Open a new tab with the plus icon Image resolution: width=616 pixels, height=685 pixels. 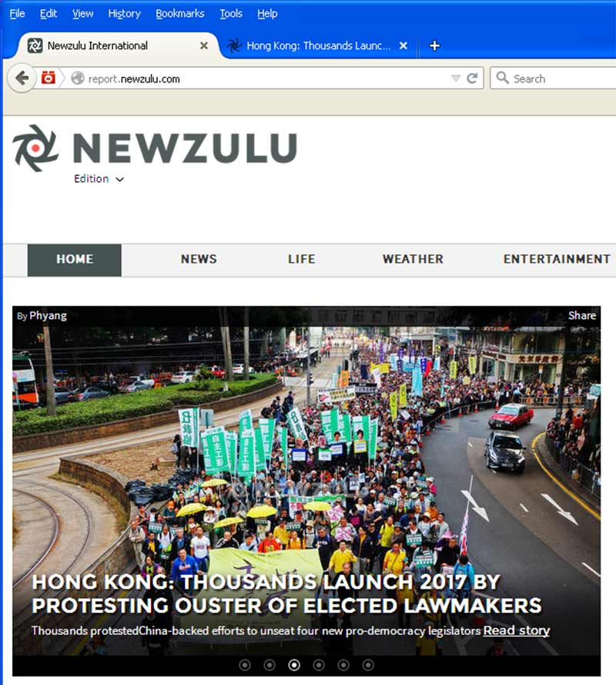pyautogui.click(x=434, y=45)
